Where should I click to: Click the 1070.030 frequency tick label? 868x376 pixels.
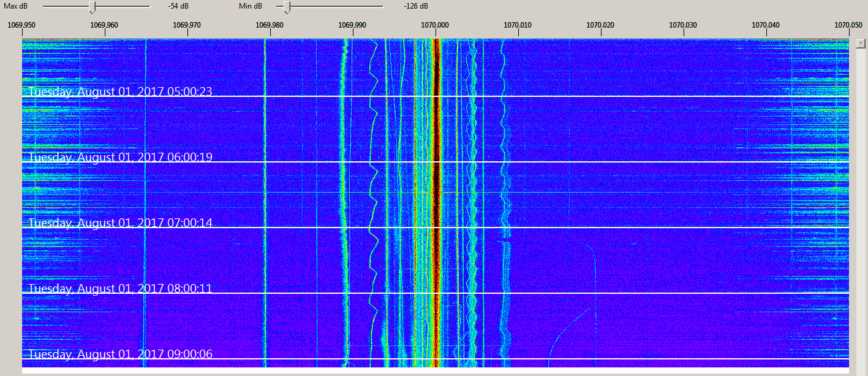pos(683,25)
